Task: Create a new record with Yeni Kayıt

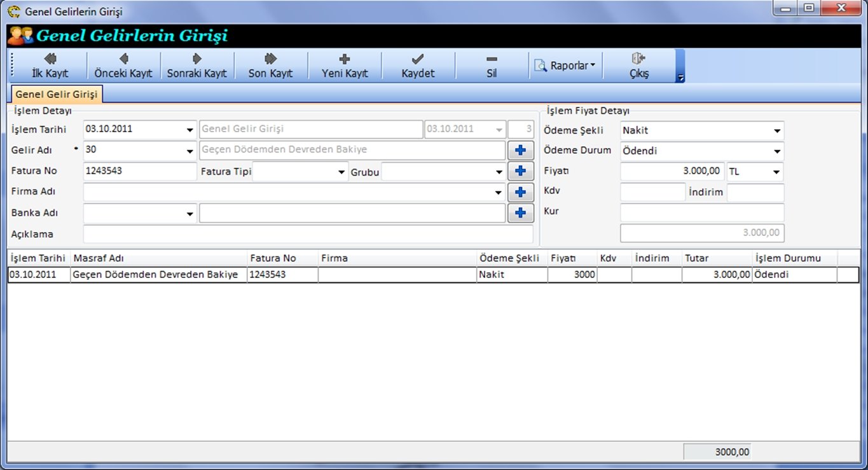Action: click(345, 66)
